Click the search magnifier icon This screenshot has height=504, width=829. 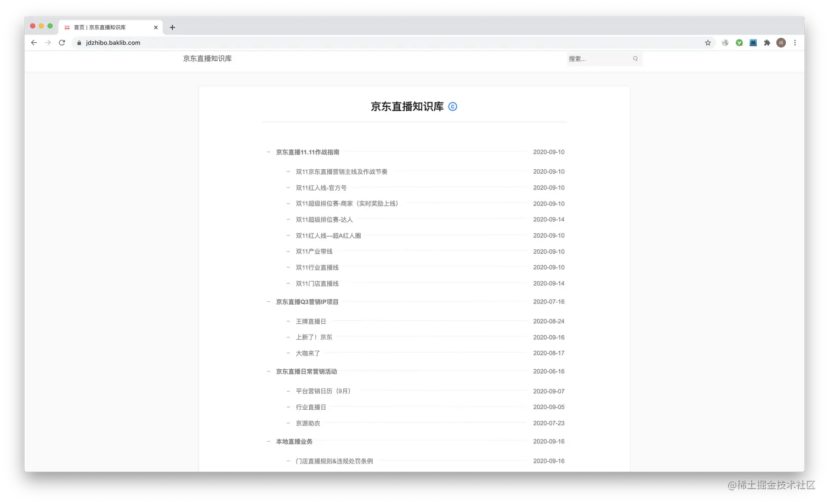pos(635,59)
